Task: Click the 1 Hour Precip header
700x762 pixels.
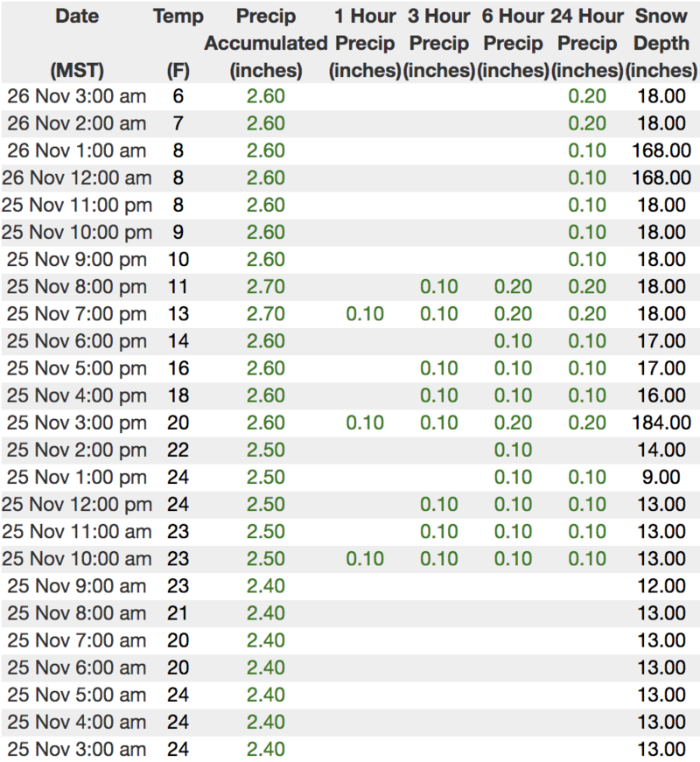Action: coord(365,42)
